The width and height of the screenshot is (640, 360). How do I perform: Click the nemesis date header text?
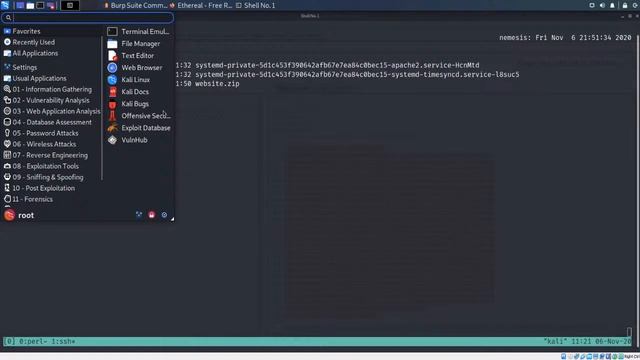[565, 38]
